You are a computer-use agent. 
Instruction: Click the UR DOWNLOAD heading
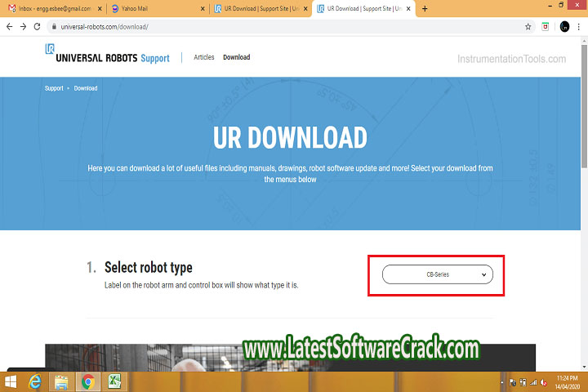[x=290, y=137]
